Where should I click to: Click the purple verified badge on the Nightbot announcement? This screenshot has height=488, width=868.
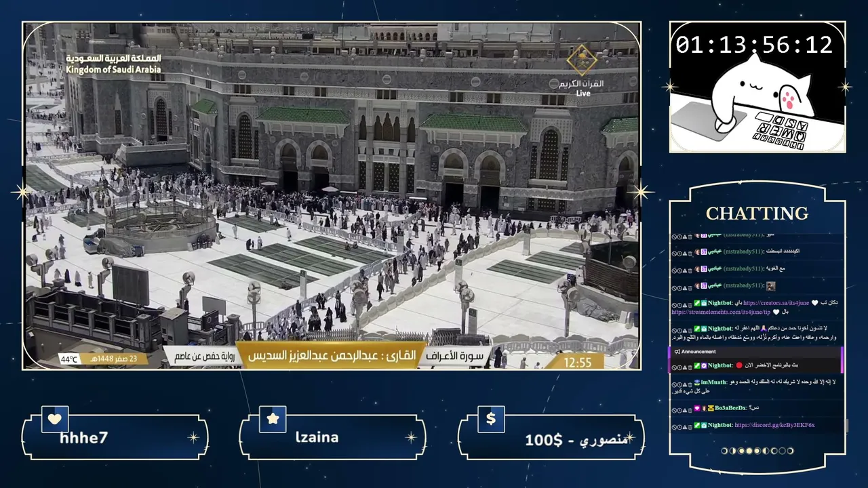704,366
